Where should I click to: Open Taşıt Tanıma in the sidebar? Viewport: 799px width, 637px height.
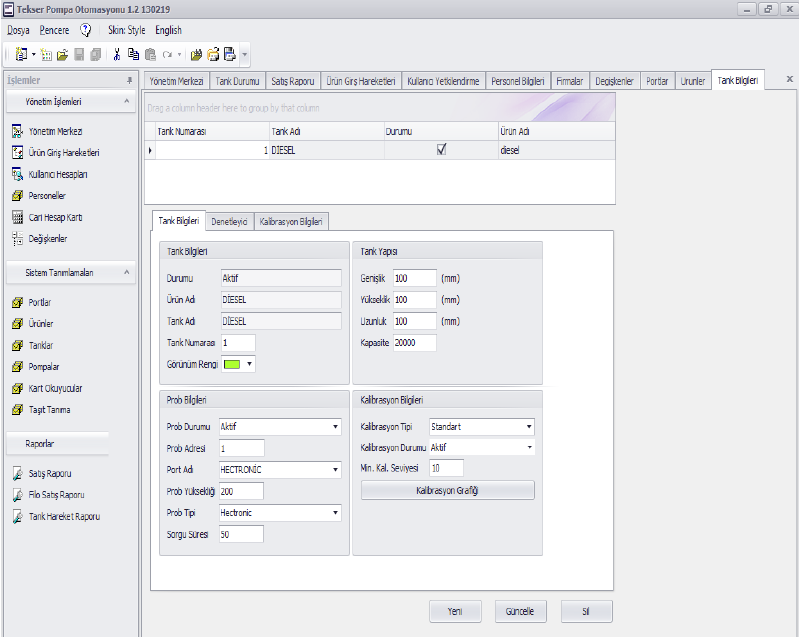point(49,410)
